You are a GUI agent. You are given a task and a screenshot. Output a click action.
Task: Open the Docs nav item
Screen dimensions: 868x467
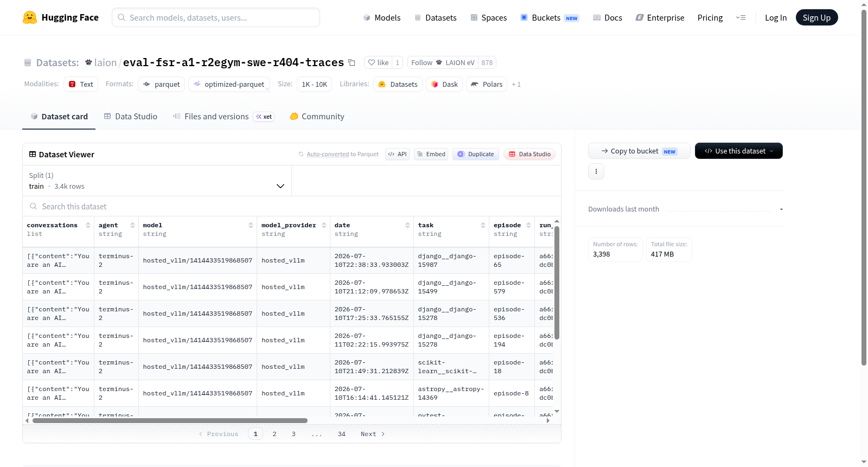pyautogui.click(x=608, y=17)
